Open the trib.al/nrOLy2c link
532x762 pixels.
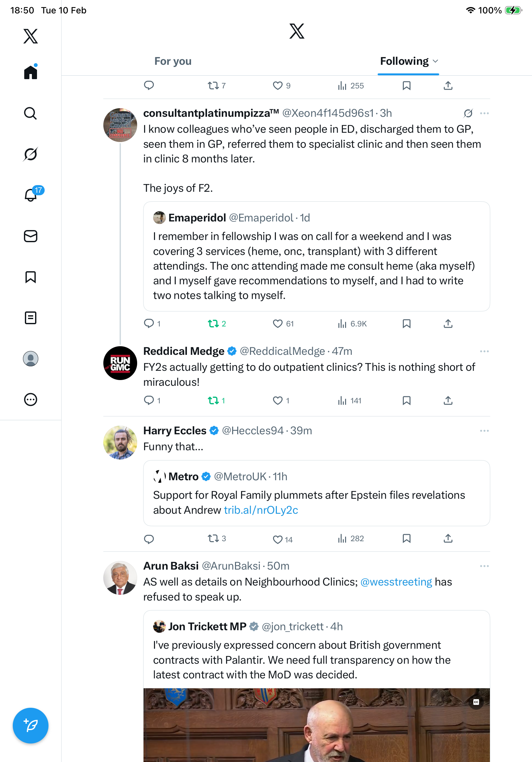[x=261, y=510]
